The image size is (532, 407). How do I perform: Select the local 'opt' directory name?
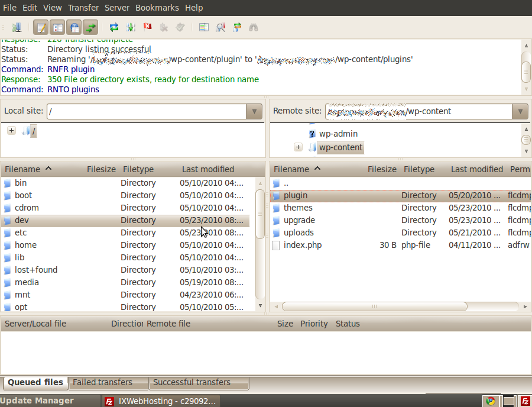[x=21, y=307]
